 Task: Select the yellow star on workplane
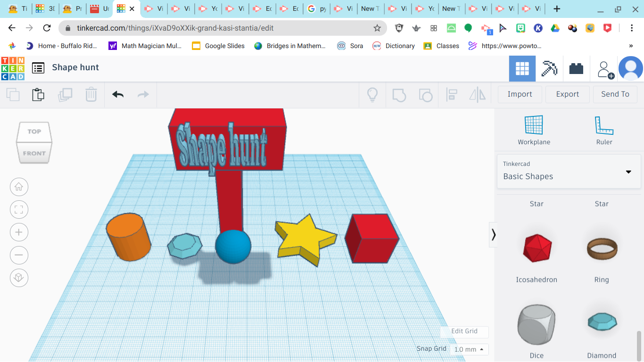coord(305,239)
